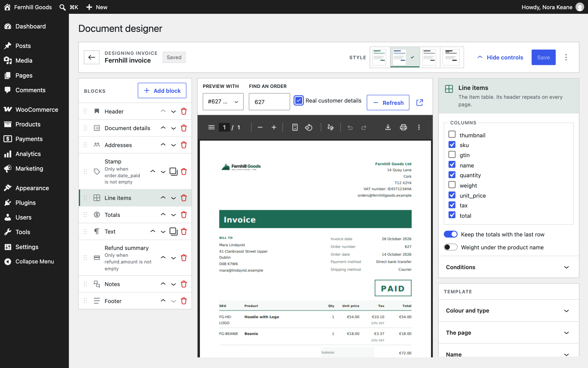Zoom out of the PDF preview
The image size is (588, 368).
(260, 127)
